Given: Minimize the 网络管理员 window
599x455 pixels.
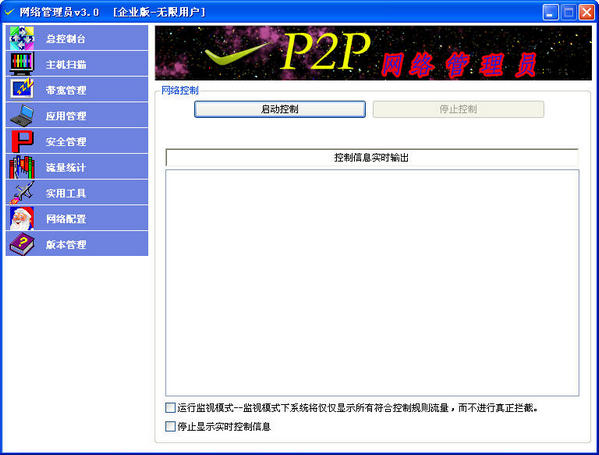Looking at the screenshot, I should (550, 12).
